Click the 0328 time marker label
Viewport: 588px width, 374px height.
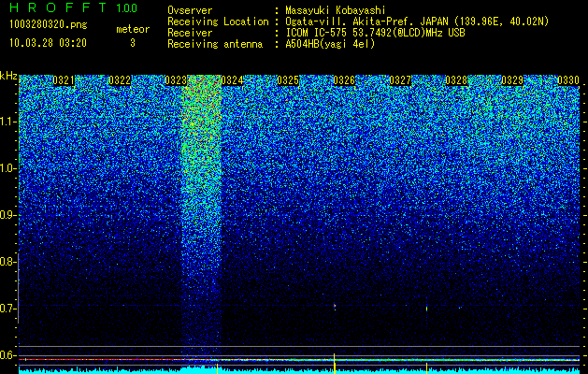tap(456, 80)
